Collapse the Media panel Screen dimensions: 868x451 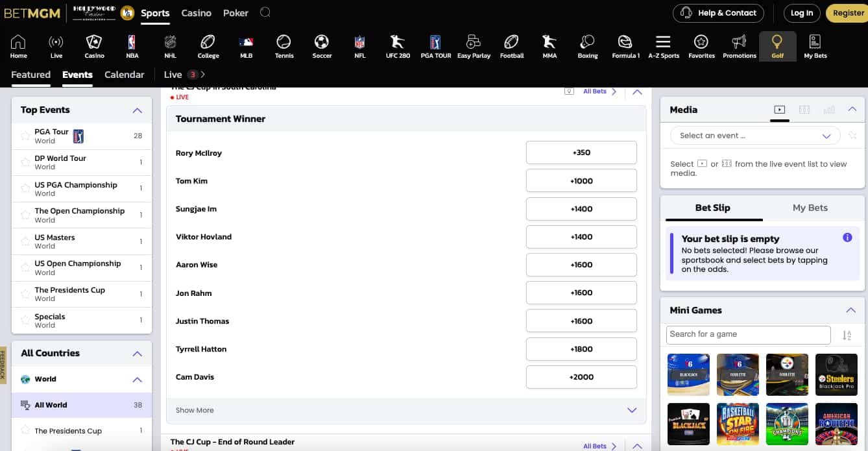point(852,110)
